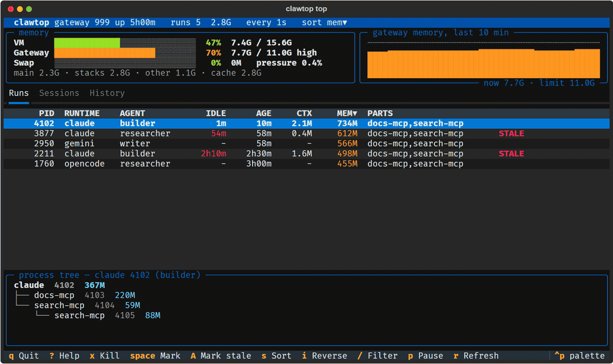
Task: Click the limit 11.0G chart label
Action: tap(567, 83)
